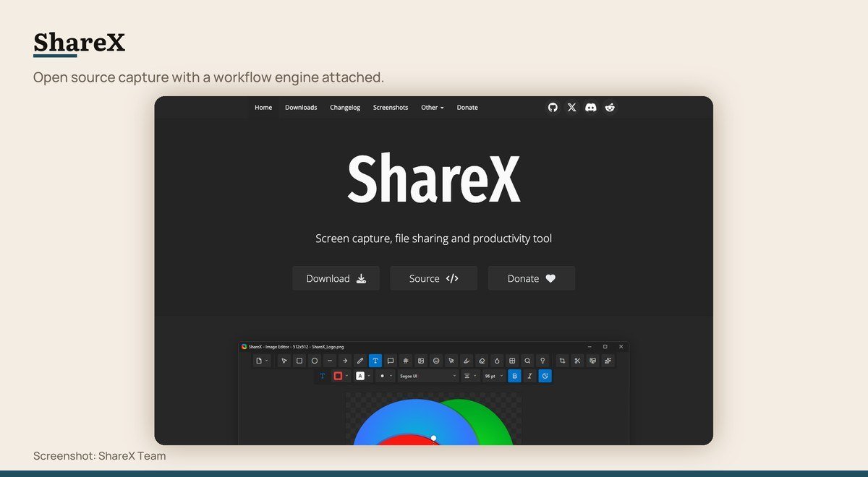868x477 pixels.
Task: Open the Segoe UI font dropdown
Action: (428, 376)
